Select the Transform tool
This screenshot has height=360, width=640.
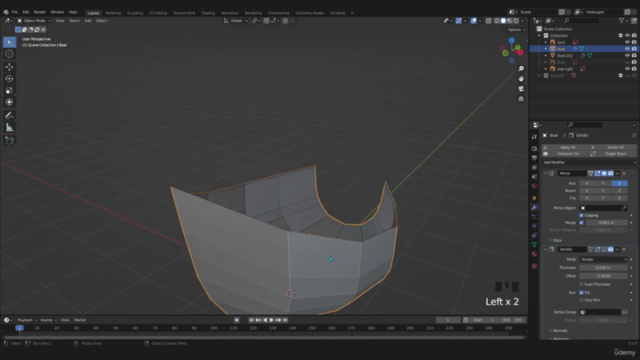coord(9,102)
